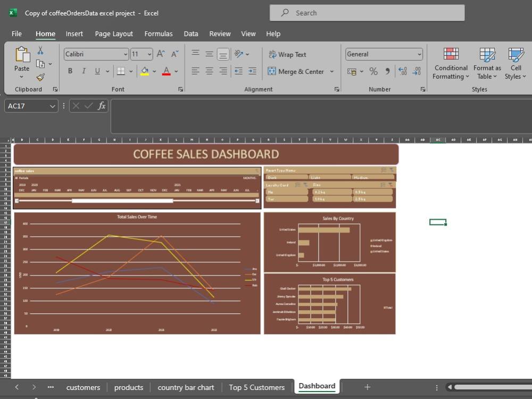Expand the Paste options arrow

click(22, 77)
